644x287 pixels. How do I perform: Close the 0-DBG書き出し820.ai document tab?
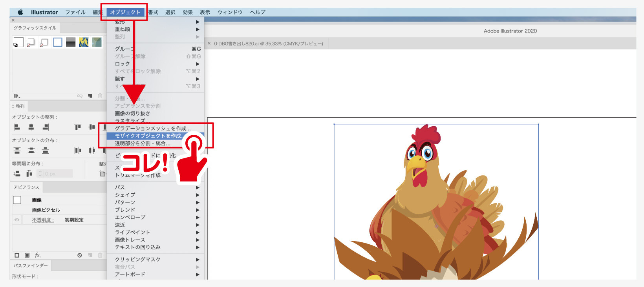209,44
